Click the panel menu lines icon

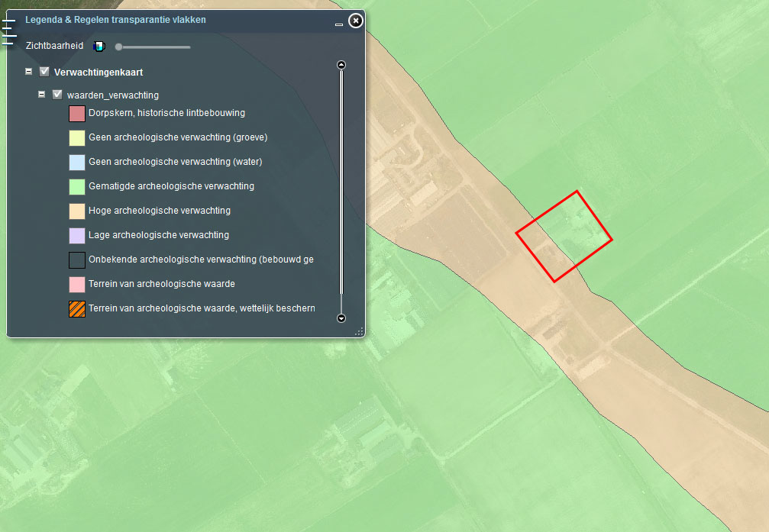click(8, 30)
